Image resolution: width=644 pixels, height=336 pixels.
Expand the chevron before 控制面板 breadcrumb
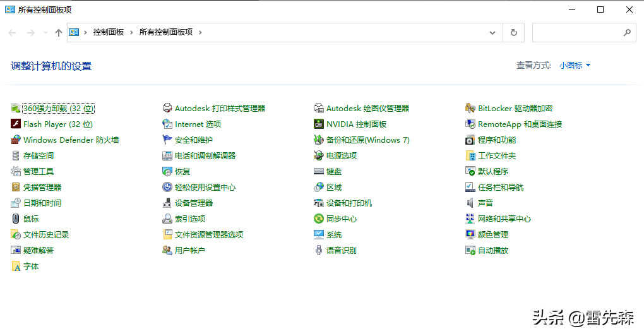(x=85, y=32)
